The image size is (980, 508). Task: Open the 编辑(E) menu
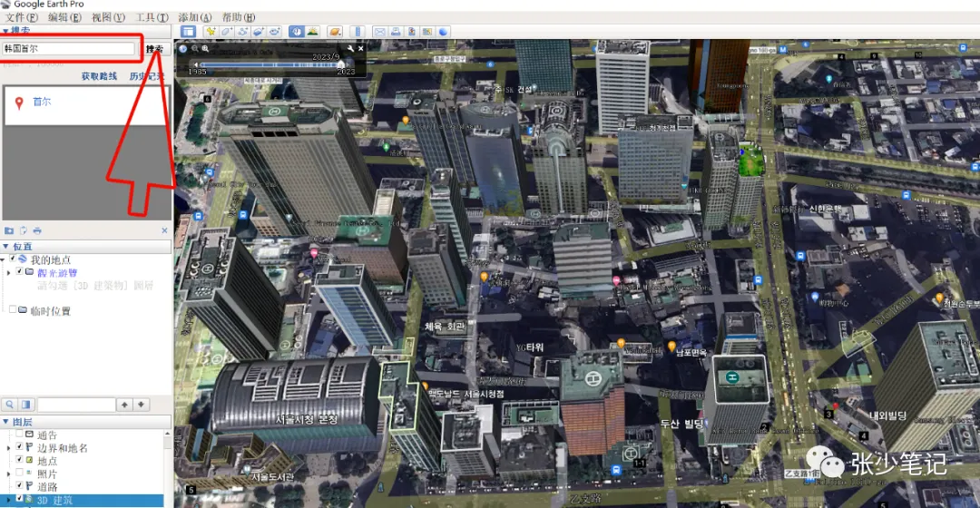(x=65, y=17)
